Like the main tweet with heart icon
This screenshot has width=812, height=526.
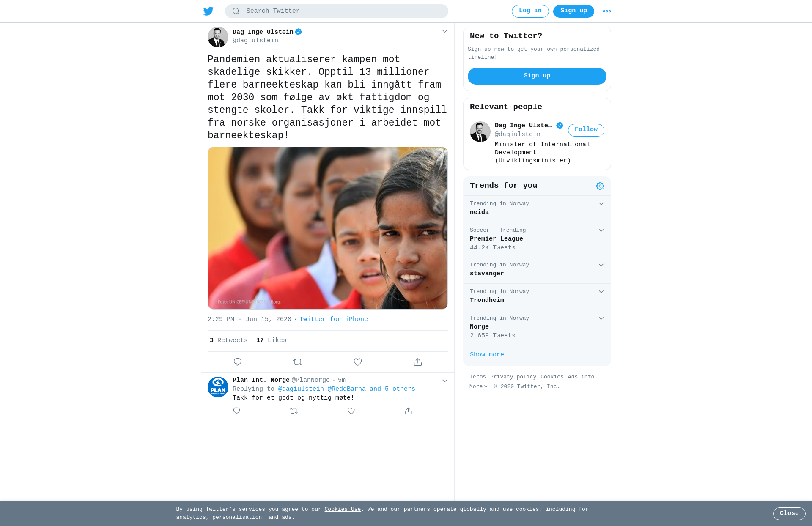(358, 362)
